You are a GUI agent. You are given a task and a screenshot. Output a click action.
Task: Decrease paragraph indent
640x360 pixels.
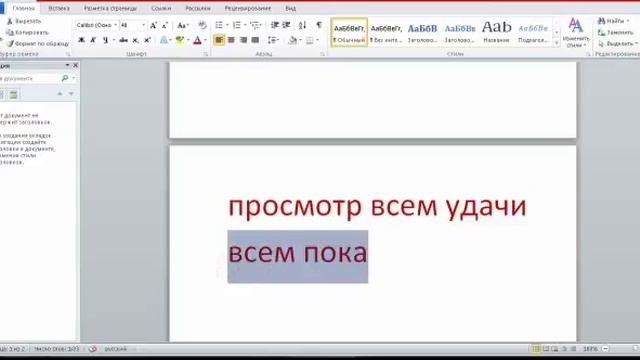click(275, 25)
